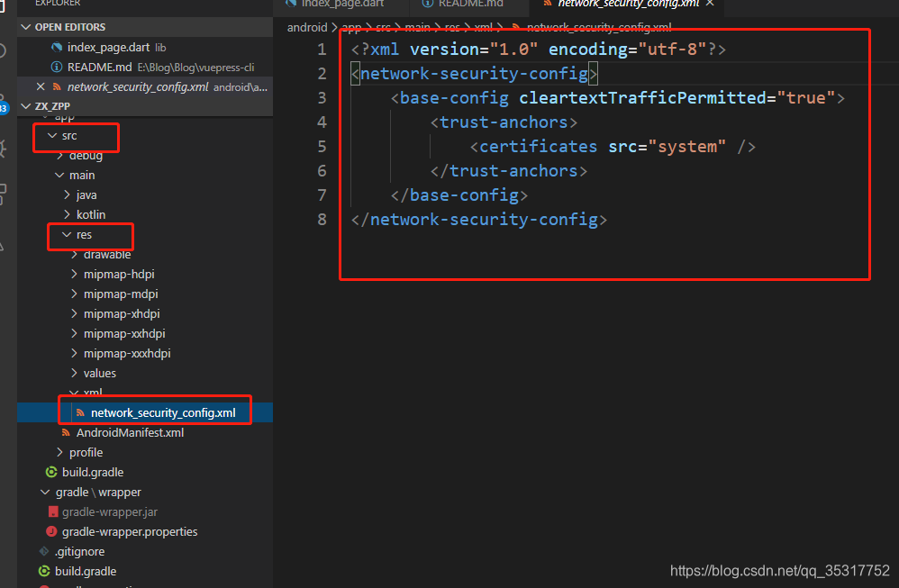Image resolution: width=899 pixels, height=588 pixels.
Task: Click the icon beside gradle-wrapper.properties
Action: (x=51, y=532)
